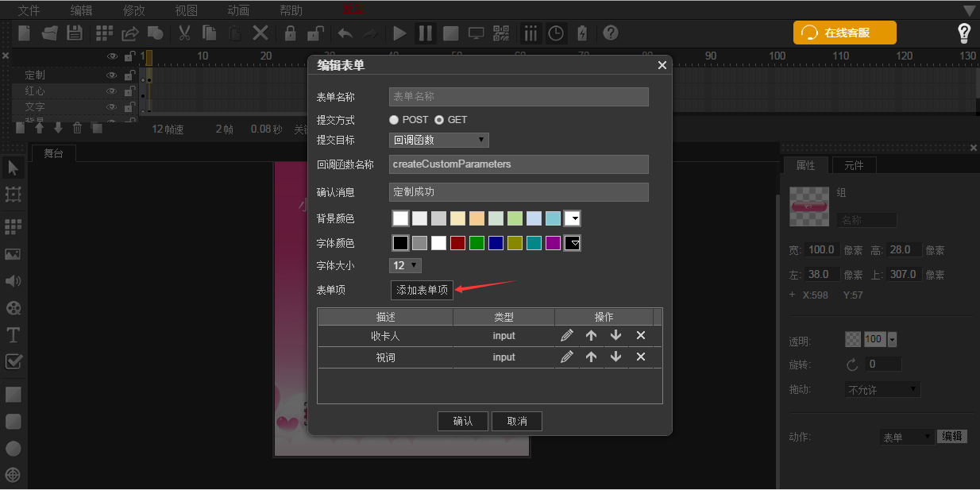Switch to the 元件 tab
The width and height of the screenshot is (980, 490).
pyautogui.click(x=855, y=165)
